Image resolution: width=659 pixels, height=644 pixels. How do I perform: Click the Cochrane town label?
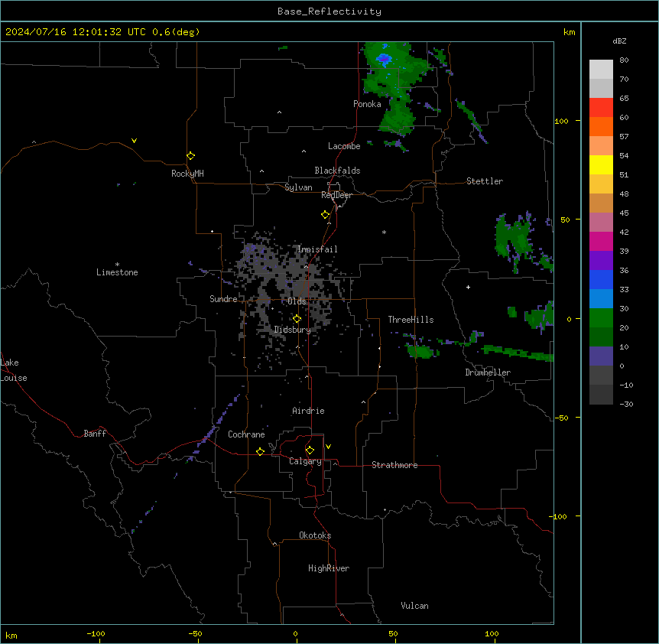point(246,434)
